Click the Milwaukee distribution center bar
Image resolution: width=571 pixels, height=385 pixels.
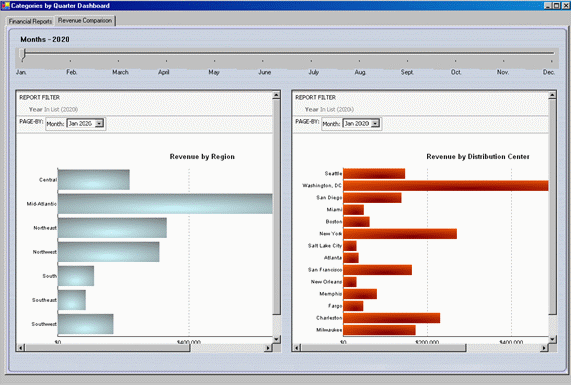379,330
